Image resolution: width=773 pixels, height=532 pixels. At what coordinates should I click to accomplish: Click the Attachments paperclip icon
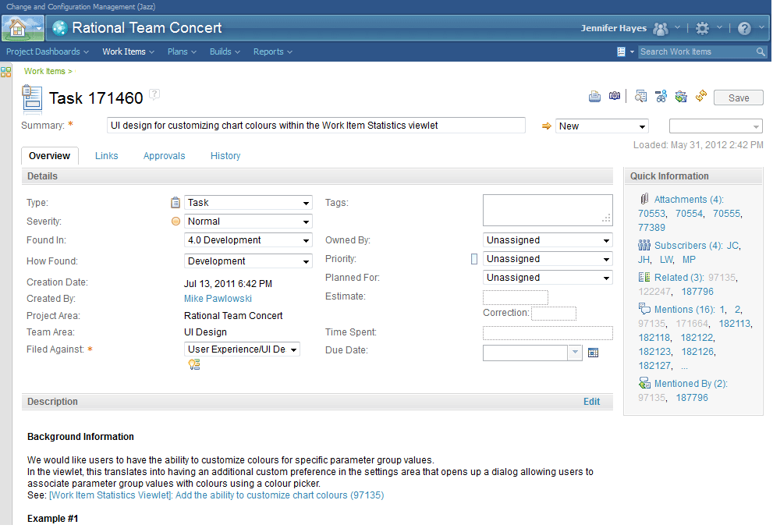tap(644, 199)
